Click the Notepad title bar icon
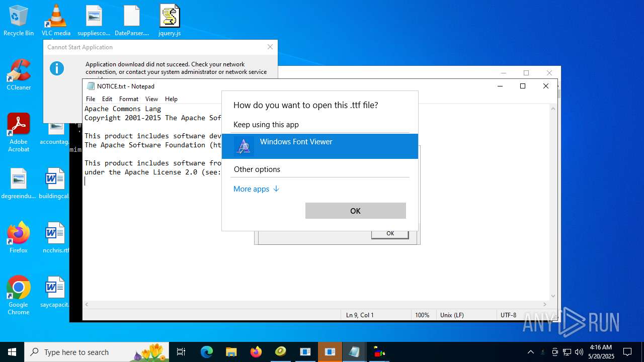The image size is (644, 362). click(91, 86)
